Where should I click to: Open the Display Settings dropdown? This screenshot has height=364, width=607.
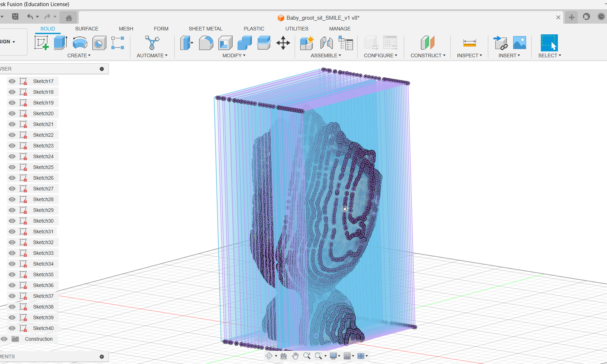click(x=335, y=356)
